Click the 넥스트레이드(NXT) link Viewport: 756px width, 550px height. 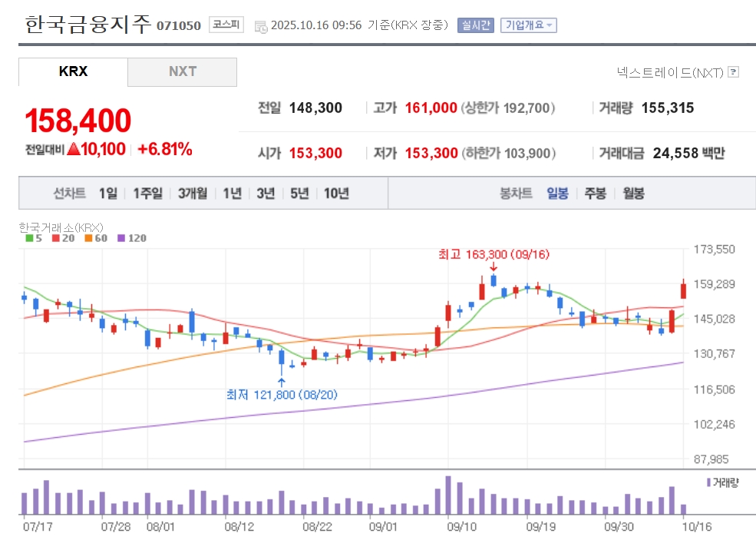[670, 72]
